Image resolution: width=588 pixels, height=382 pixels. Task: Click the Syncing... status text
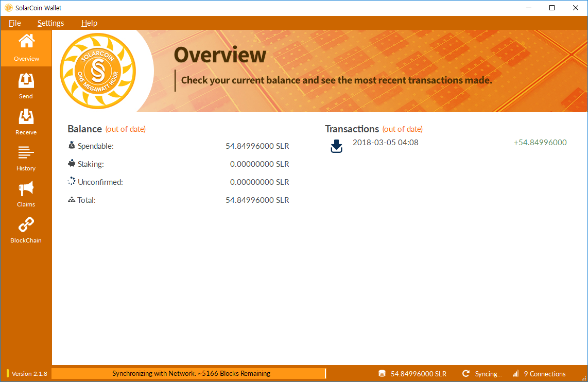point(488,374)
